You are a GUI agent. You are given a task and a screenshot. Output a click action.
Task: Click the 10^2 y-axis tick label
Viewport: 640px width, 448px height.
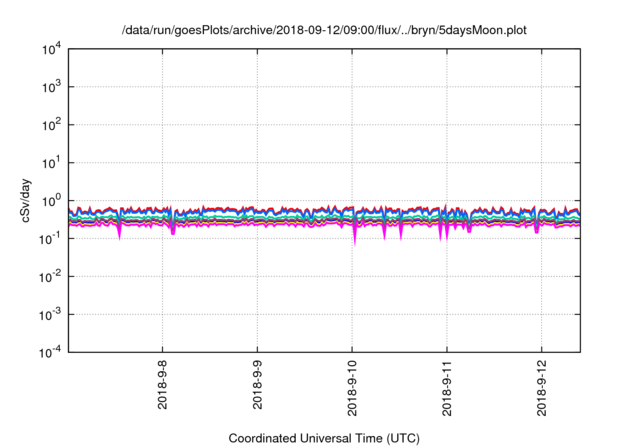pos(52,125)
